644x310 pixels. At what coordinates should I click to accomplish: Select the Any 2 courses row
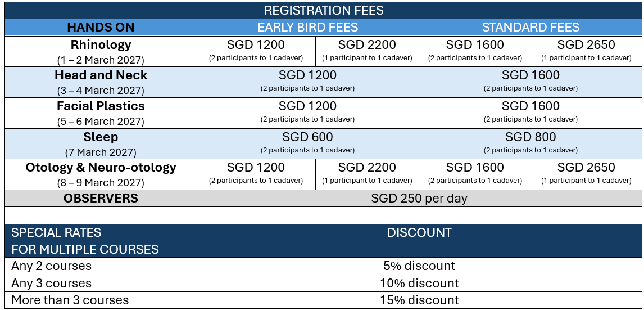point(324,266)
